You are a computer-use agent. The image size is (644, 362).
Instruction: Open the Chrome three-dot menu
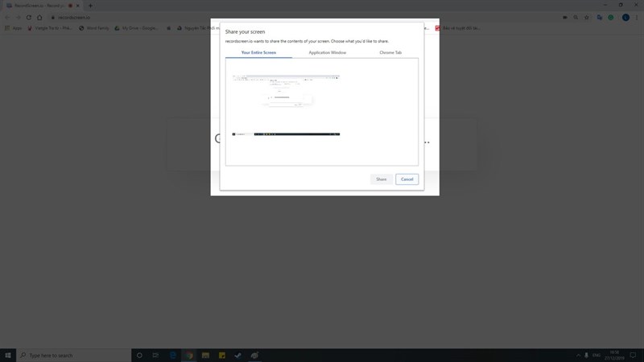(637, 17)
